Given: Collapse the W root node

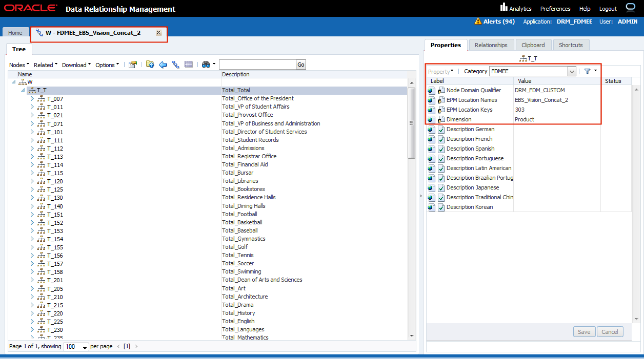Looking at the screenshot, I should [14, 82].
